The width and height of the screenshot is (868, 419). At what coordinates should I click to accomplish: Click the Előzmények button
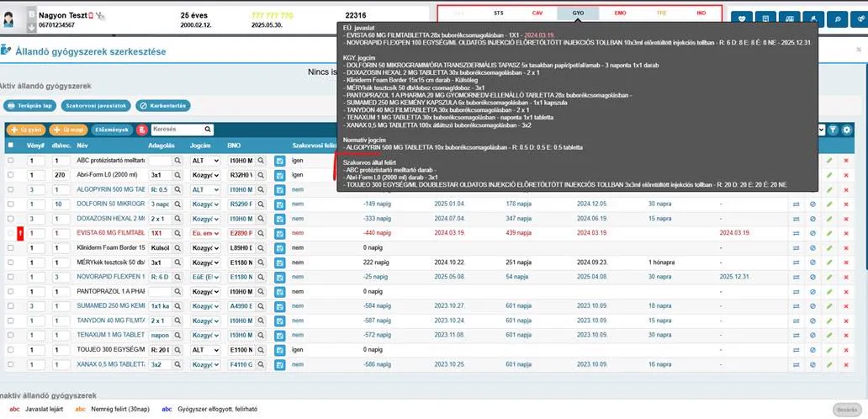(112, 130)
